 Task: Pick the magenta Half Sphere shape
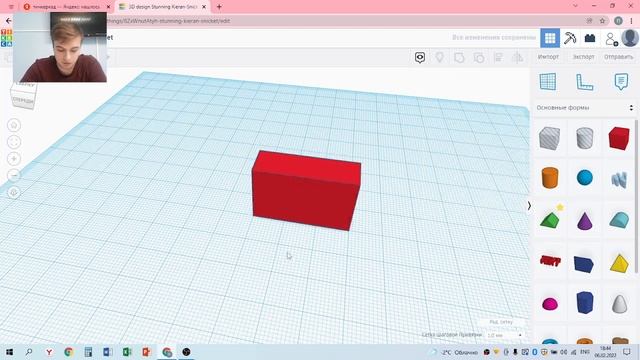click(550, 304)
